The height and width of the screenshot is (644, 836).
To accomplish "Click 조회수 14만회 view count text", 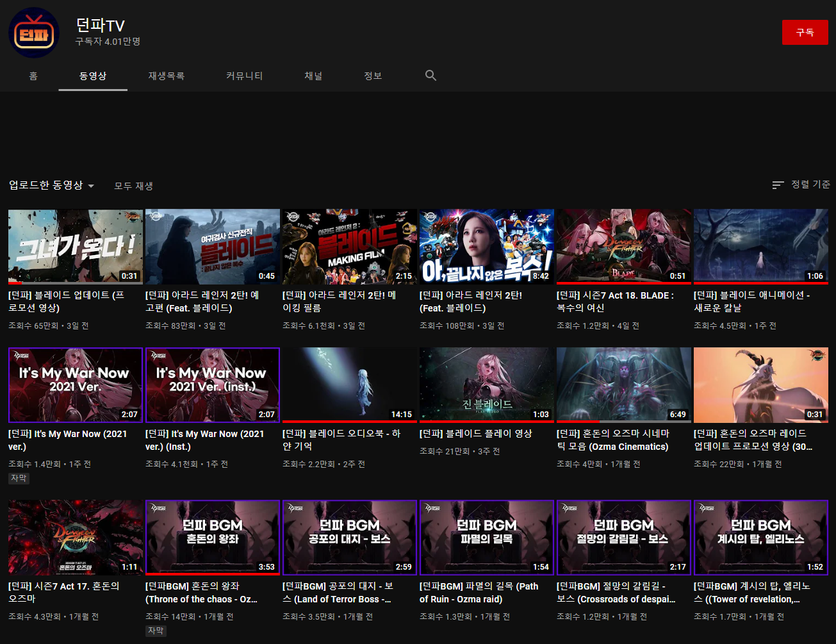I will tap(170, 616).
